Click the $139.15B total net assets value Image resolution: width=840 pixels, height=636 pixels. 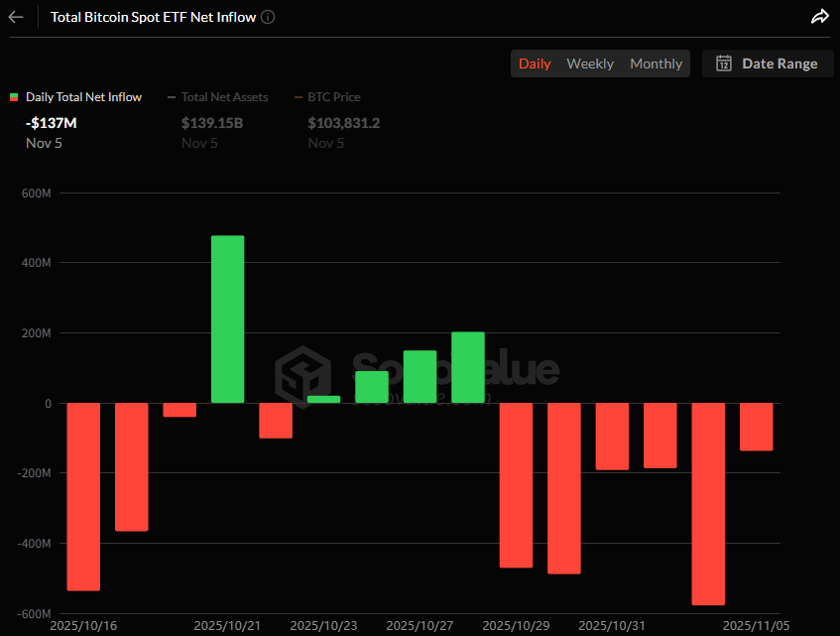(212, 123)
